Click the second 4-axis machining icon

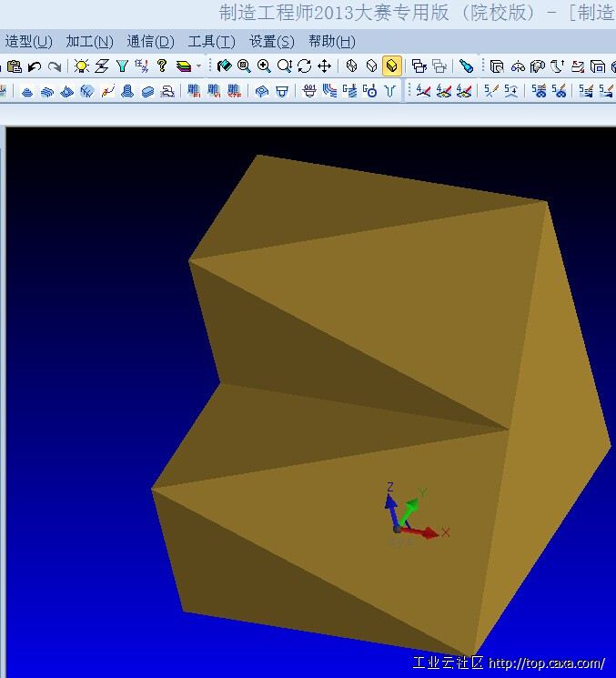443,91
